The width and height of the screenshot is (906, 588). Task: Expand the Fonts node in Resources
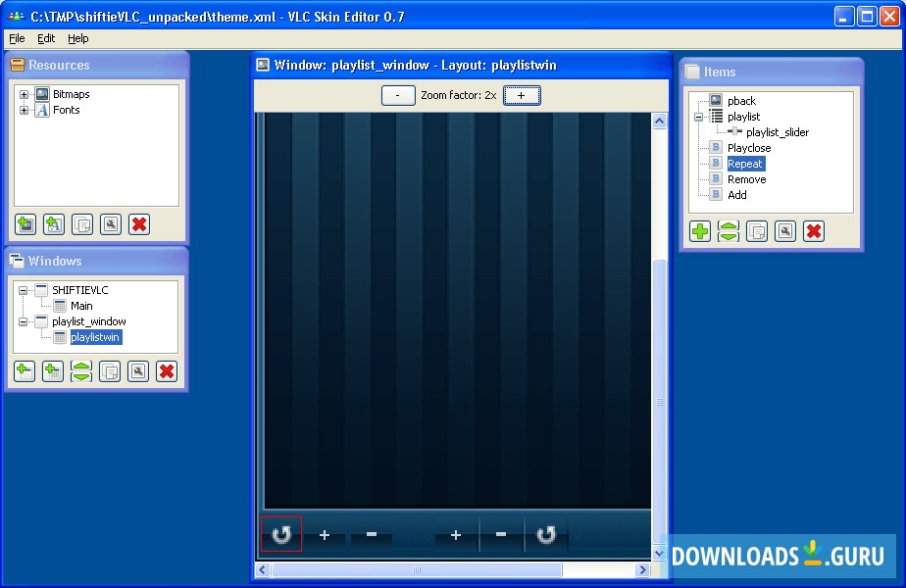(24, 110)
